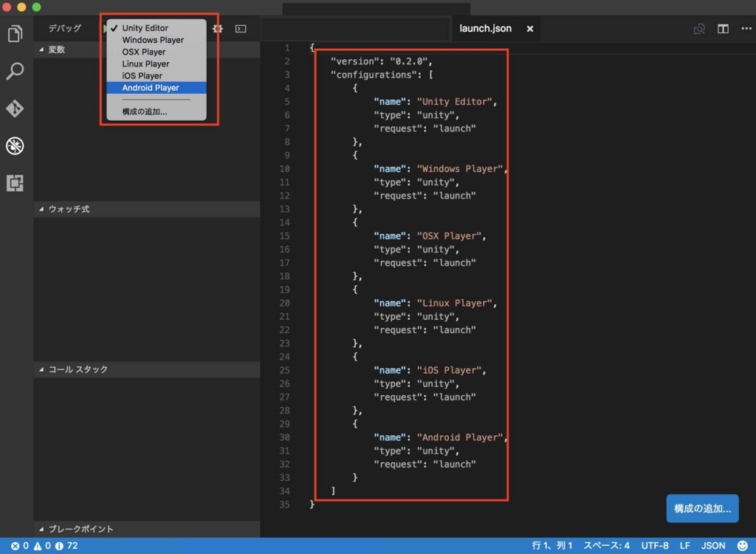Screen dimensions: 756x554
Task: Collapse the ブレークポイント section
Action: (147, 529)
